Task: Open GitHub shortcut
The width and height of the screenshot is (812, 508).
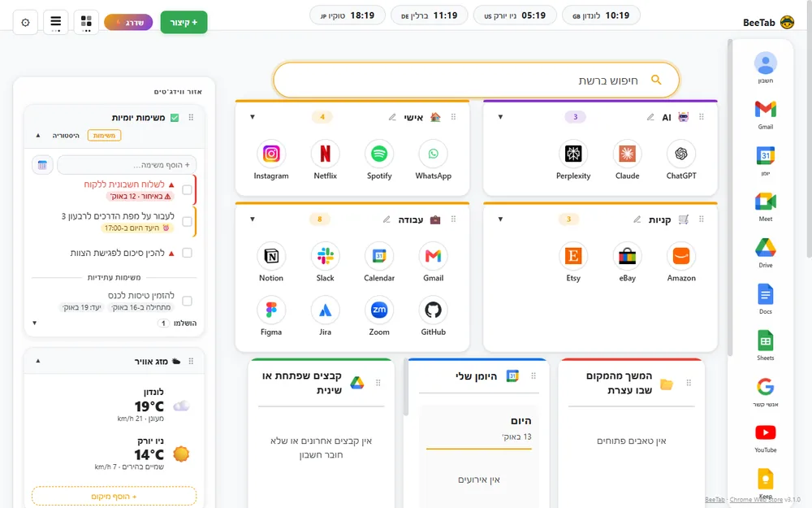Action: pos(434,310)
